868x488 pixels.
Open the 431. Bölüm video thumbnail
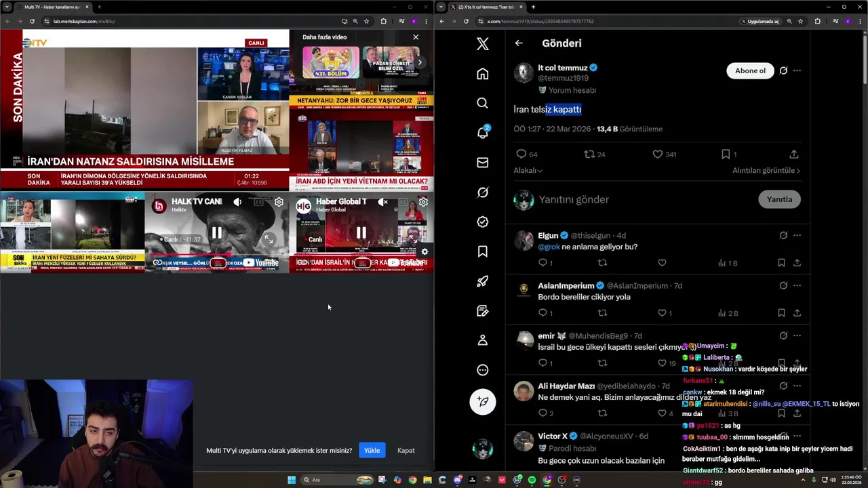(331, 62)
